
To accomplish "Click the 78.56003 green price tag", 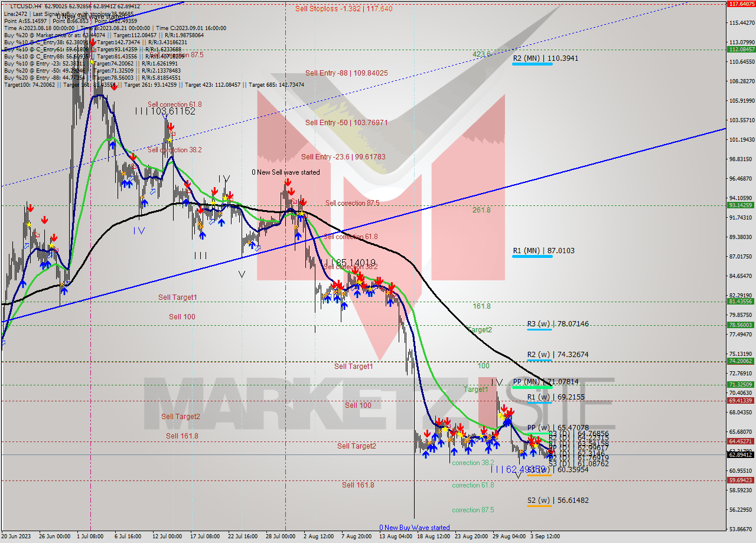I will click(x=741, y=325).
